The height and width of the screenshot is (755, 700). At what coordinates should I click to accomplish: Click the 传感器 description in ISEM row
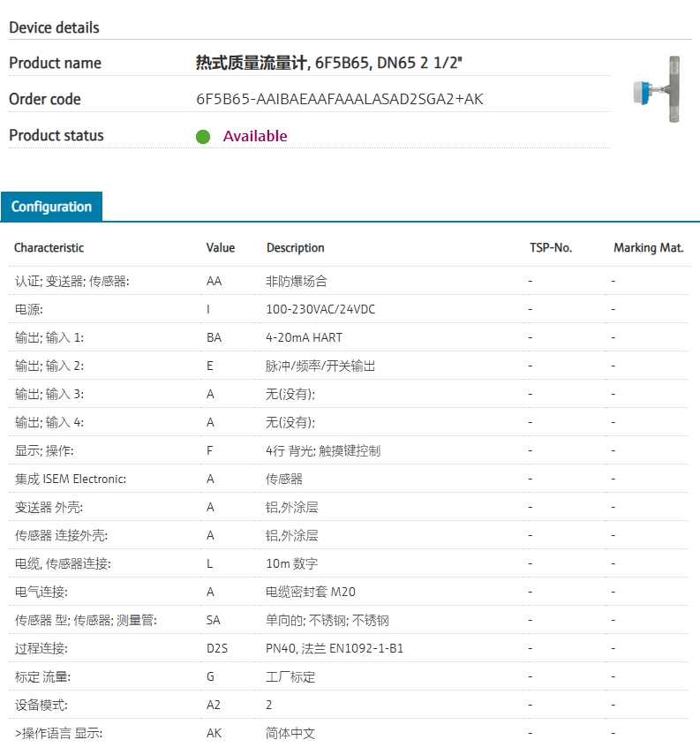[284, 479]
